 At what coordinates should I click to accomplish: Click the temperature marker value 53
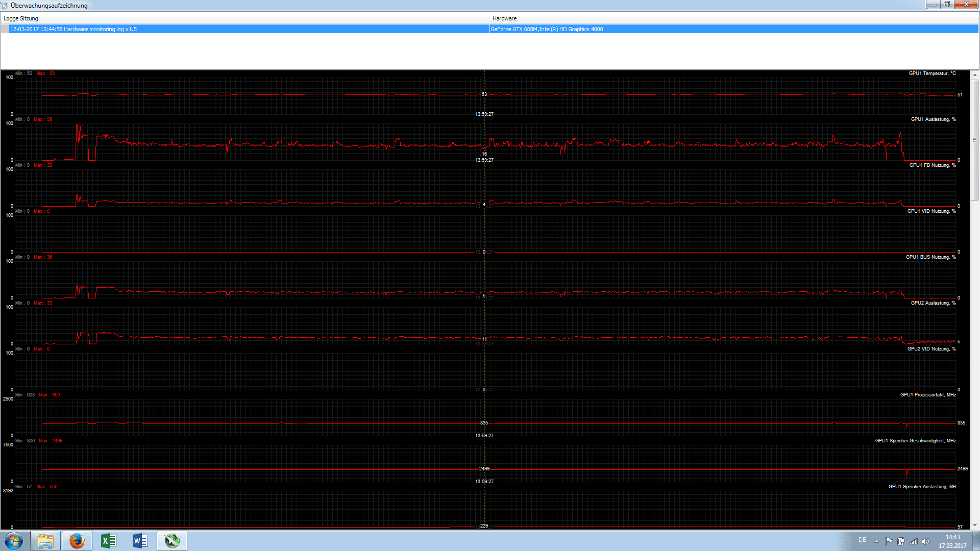(484, 94)
